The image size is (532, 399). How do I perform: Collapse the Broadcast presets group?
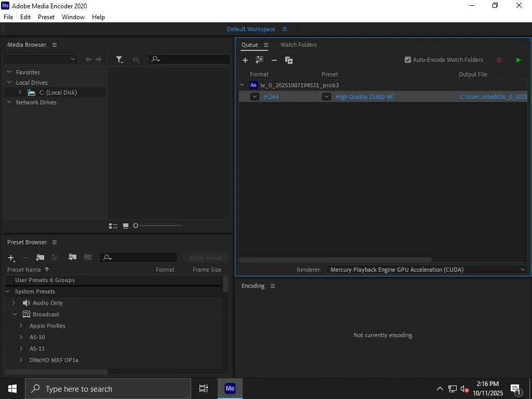pyautogui.click(x=15, y=314)
